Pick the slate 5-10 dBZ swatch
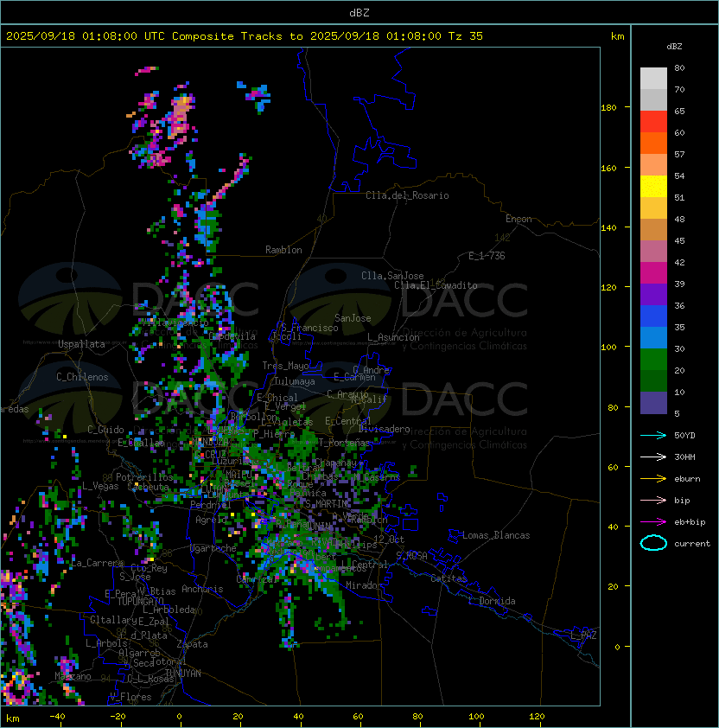Image resolution: width=719 pixels, height=728 pixels. (653, 403)
